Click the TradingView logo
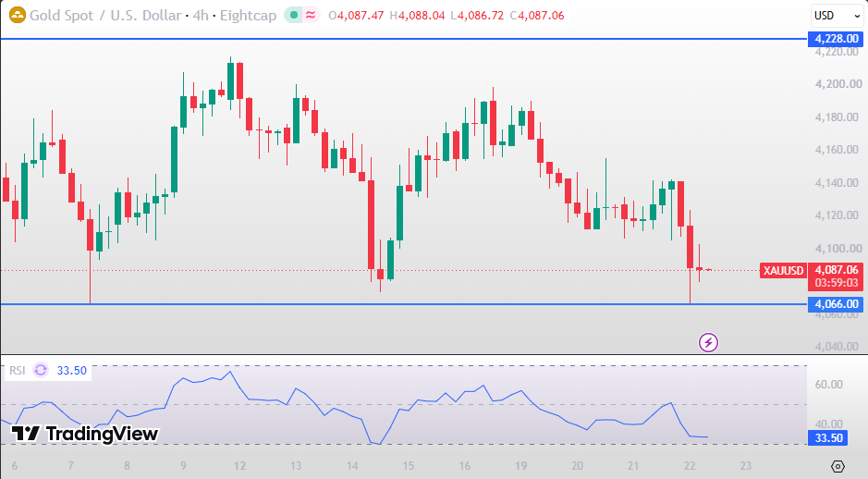Image resolution: width=868 pixels, height=479 pixels. tap(85, 433)
